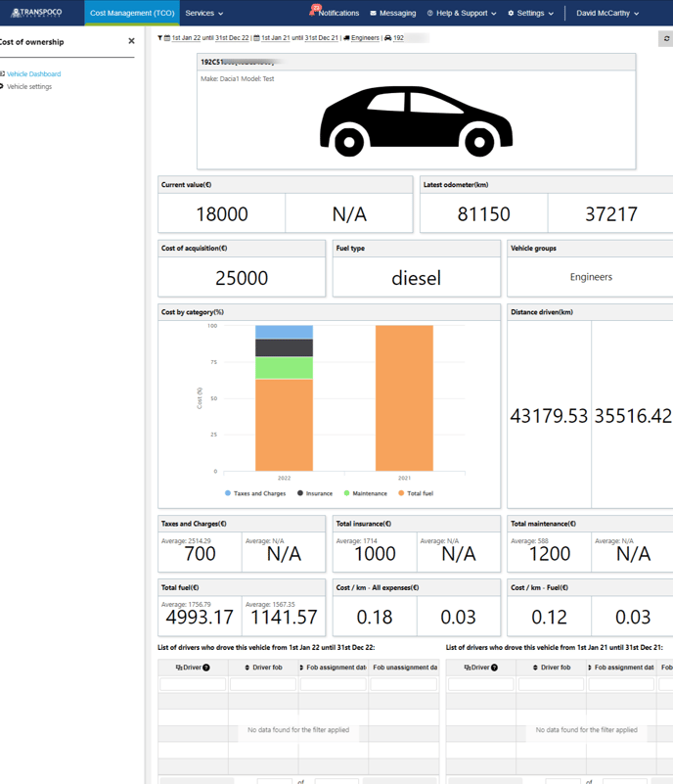Toggle Total fuel legend series
The width and height of the screenshot is (673, 784).
pyautogui.click(x=416, y=493)
